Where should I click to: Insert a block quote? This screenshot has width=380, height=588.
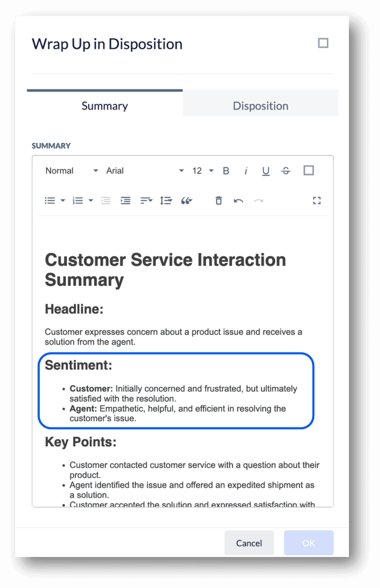point(186,200)
